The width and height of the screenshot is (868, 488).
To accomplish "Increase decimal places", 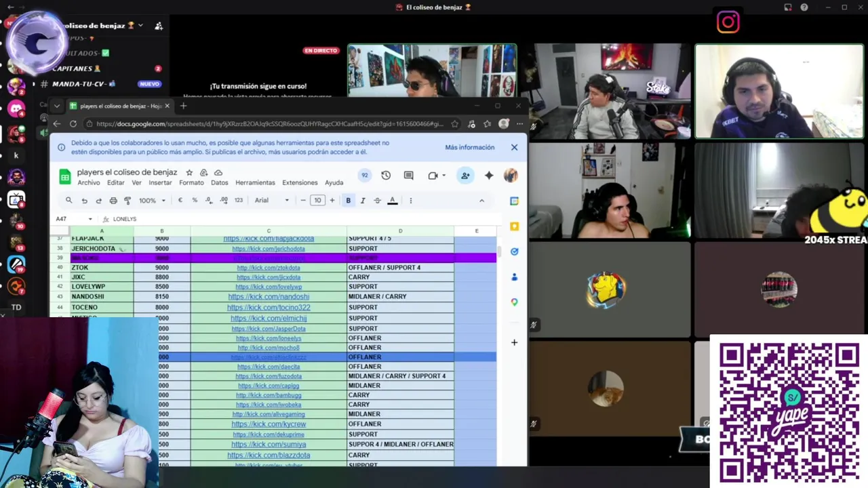I will coord(224,201).
